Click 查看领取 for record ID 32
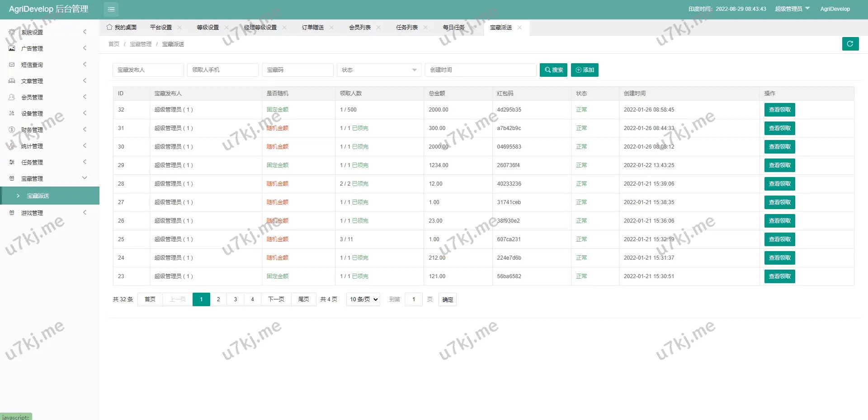868x420 pixels. (x=779, y=110)
